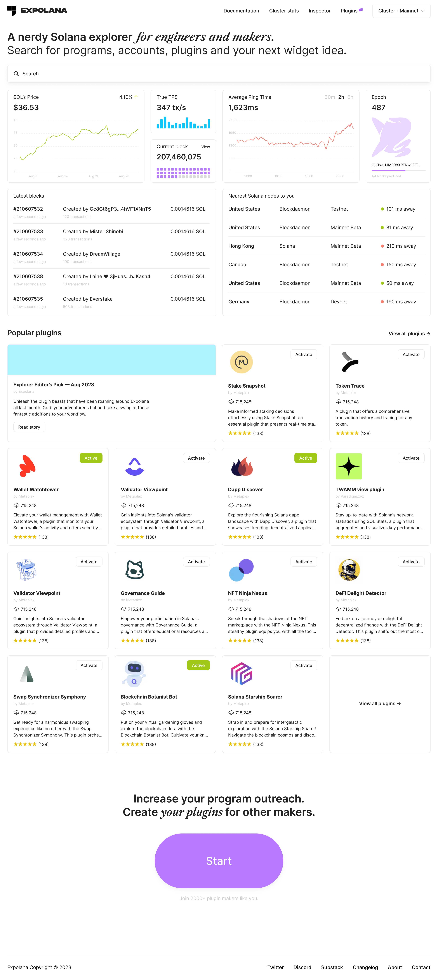Click the Expolana logo icon

tap(12, 11)
